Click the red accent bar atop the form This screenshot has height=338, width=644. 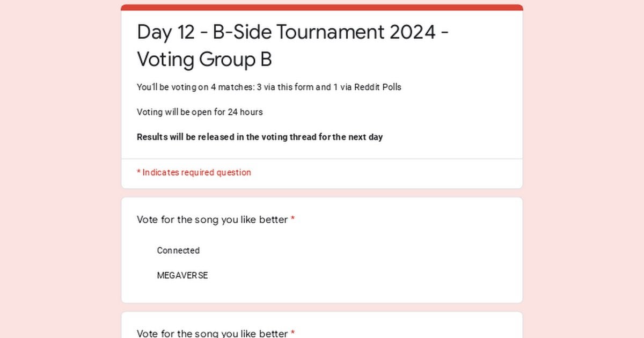[322, 8]
